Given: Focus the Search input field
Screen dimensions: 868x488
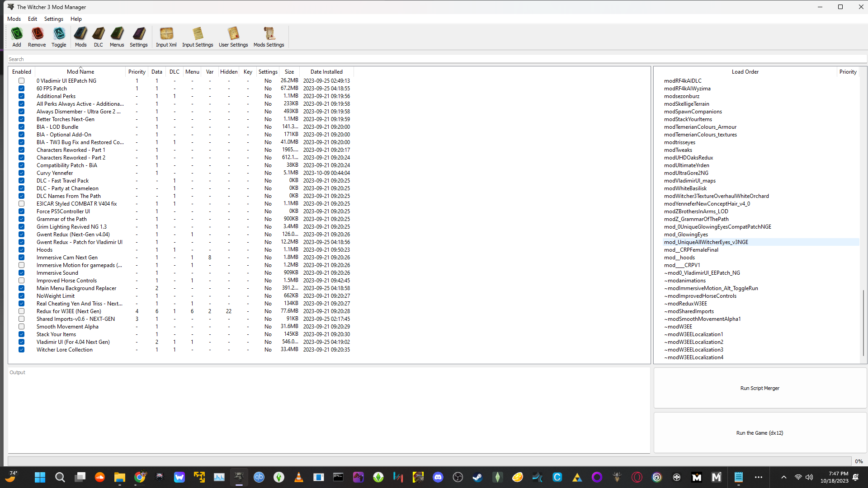Looking at the screenshot, I should [x=437, y=59].
